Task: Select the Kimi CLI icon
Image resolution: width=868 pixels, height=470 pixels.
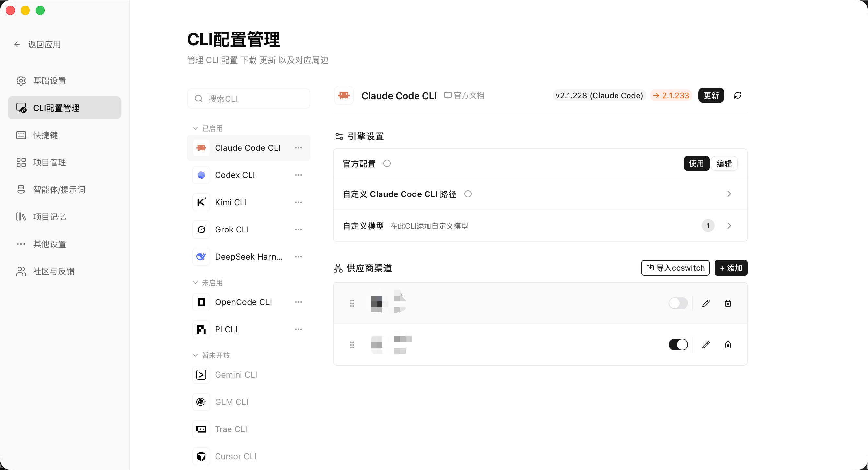Action: (201, 202)
